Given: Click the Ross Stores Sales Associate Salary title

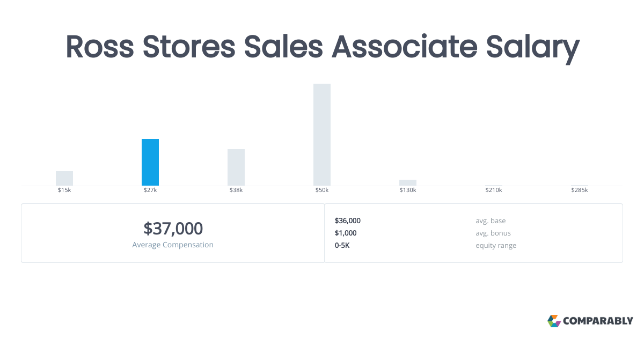Looking at the screenshot, I should click(322, 47).
